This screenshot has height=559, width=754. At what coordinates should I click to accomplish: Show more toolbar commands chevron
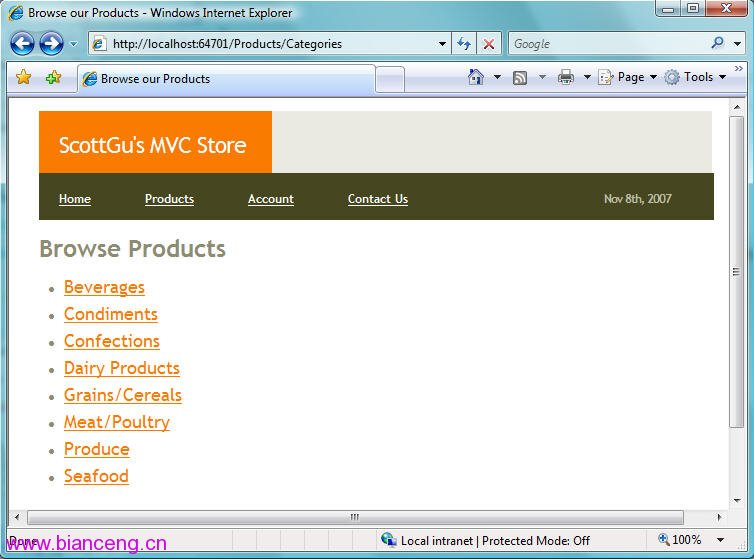[x=739, y=69]
